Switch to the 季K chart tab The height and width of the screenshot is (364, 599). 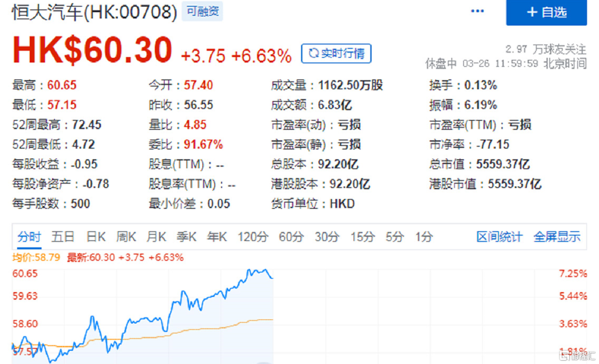[187, 236]
